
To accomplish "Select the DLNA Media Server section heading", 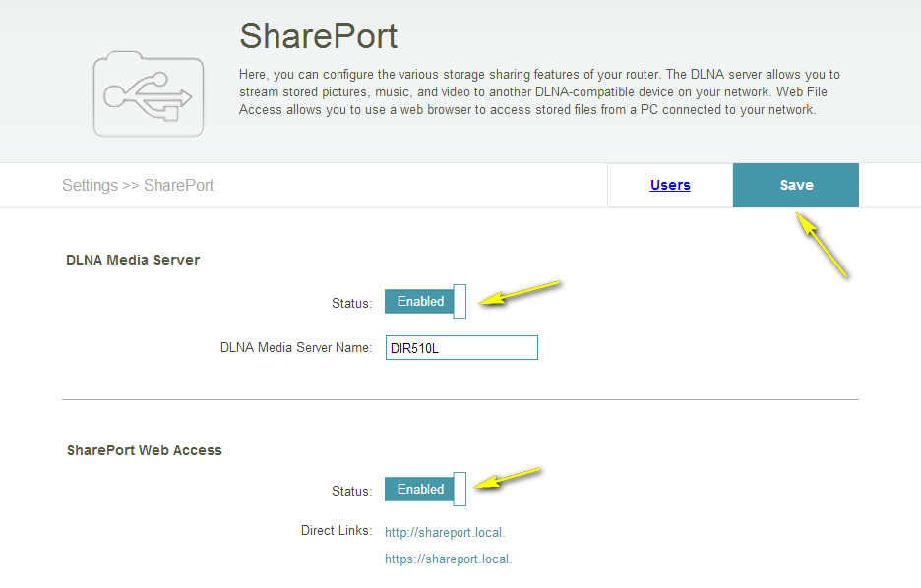I will [133, 261].
